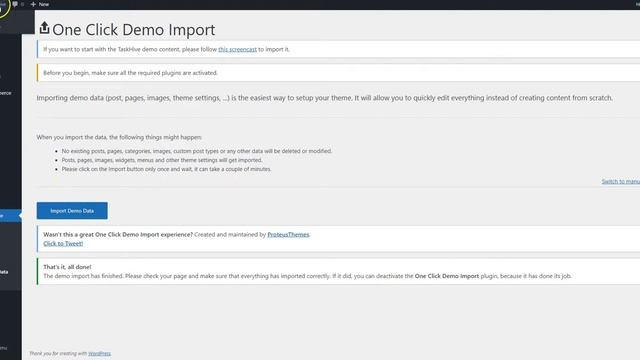640x360 pixels.
Task: Click the upload icon beside the page heading
Action: point(44,28)
